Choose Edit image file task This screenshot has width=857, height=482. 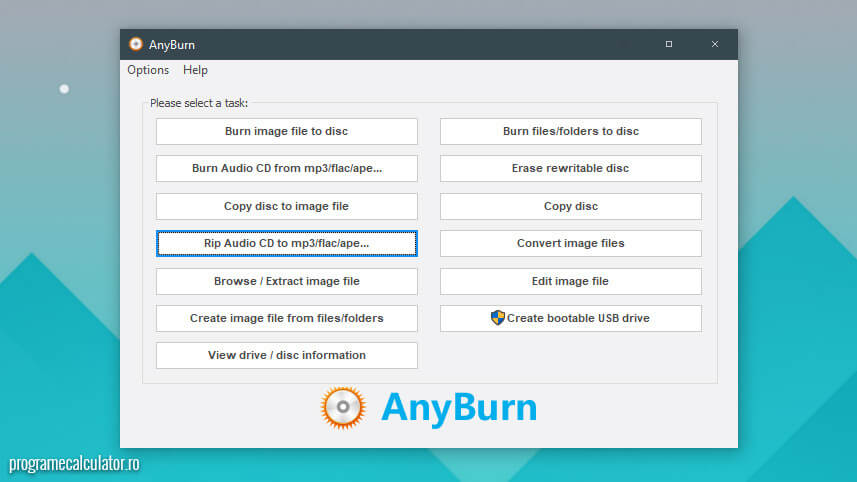click(570, 281)
